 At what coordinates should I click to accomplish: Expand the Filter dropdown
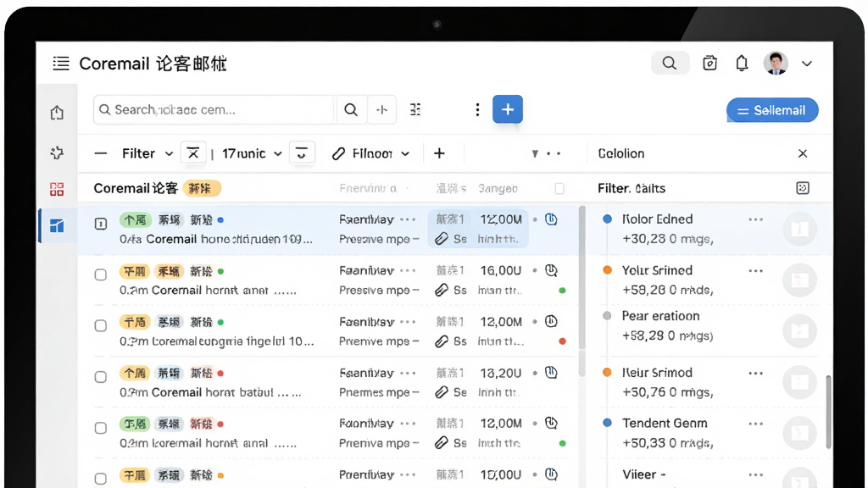pyautogui.click(x=147, y=153)
